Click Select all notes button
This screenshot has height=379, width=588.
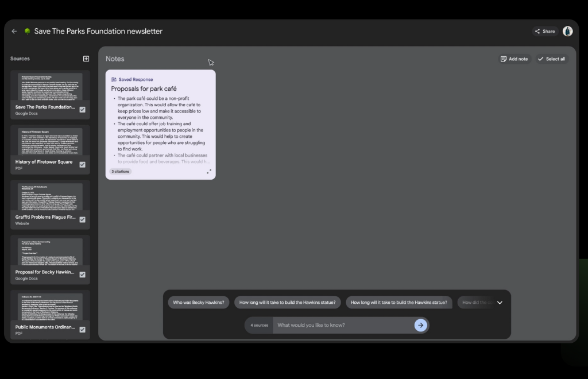coord(551,59)
